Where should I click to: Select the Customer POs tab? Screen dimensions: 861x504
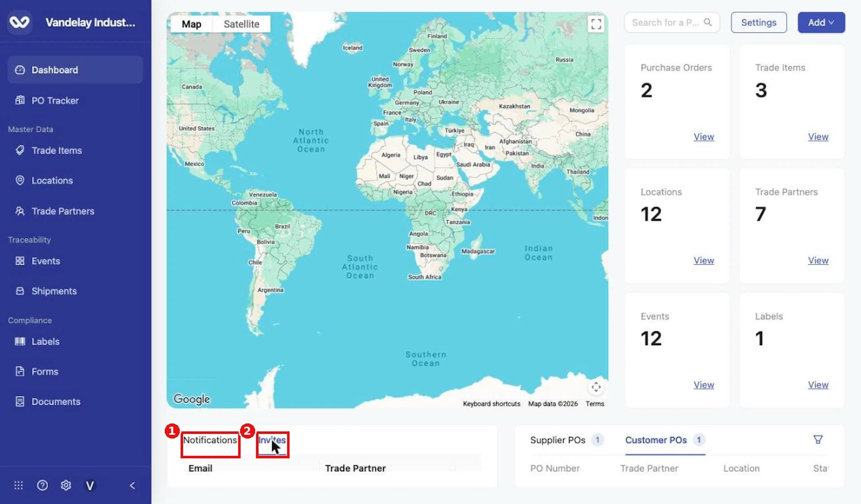point(665,440)
